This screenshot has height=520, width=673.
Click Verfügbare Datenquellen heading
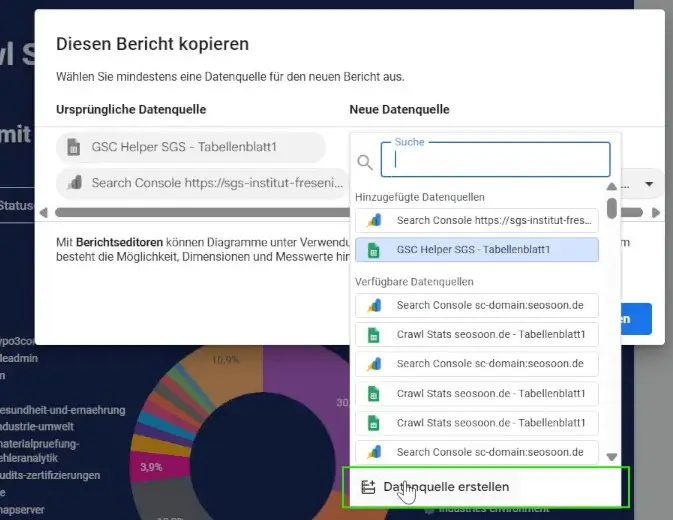(x=414, y=282)
